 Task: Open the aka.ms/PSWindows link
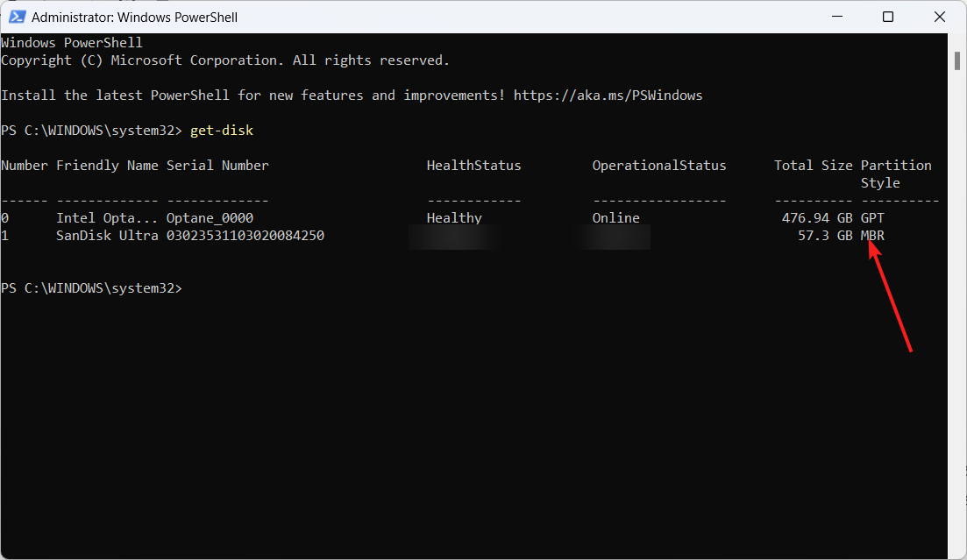click(x=608, y=95)
